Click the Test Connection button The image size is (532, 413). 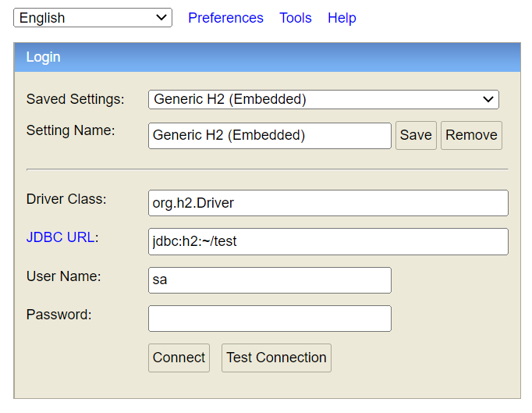(276, 358)
